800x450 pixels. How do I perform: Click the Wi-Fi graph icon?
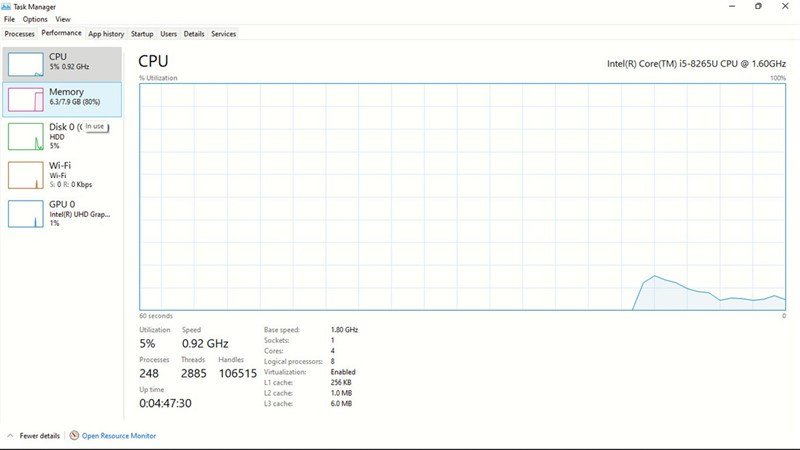25,175
